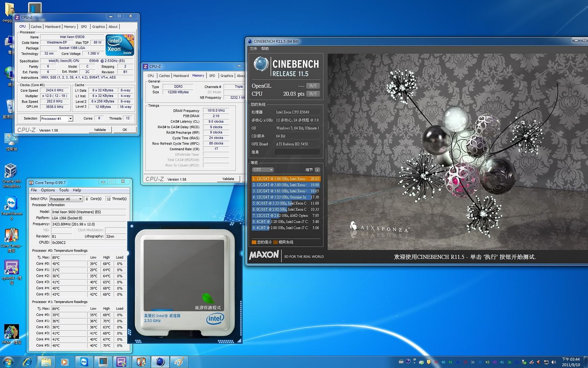The image size is (588, 368).
Task: Click the on-screen keyboard tray icon
Action: 401,362
